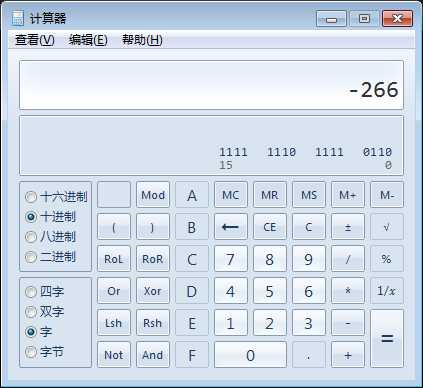The height and width of the screenshot is (388, 423).
Task: Tap the number 3 key
Action: tap(309, 323)
